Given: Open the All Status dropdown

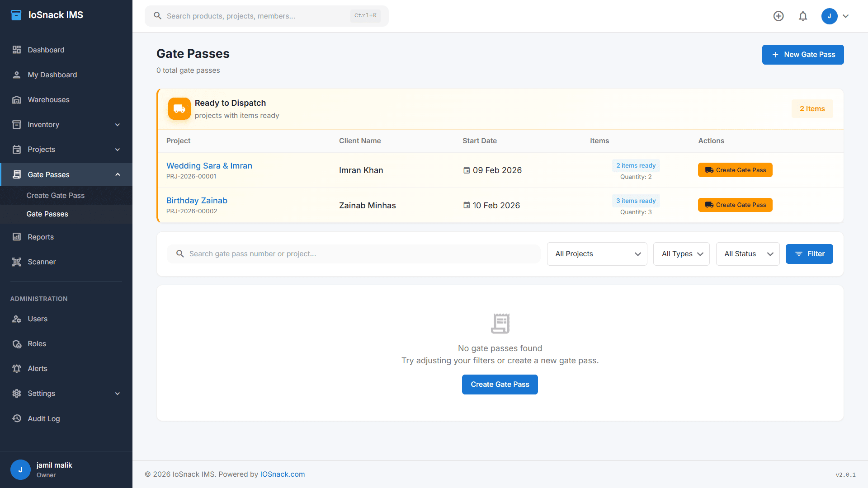Looking at the screenshot, I should pyautogui.click(x=748, y=254).
